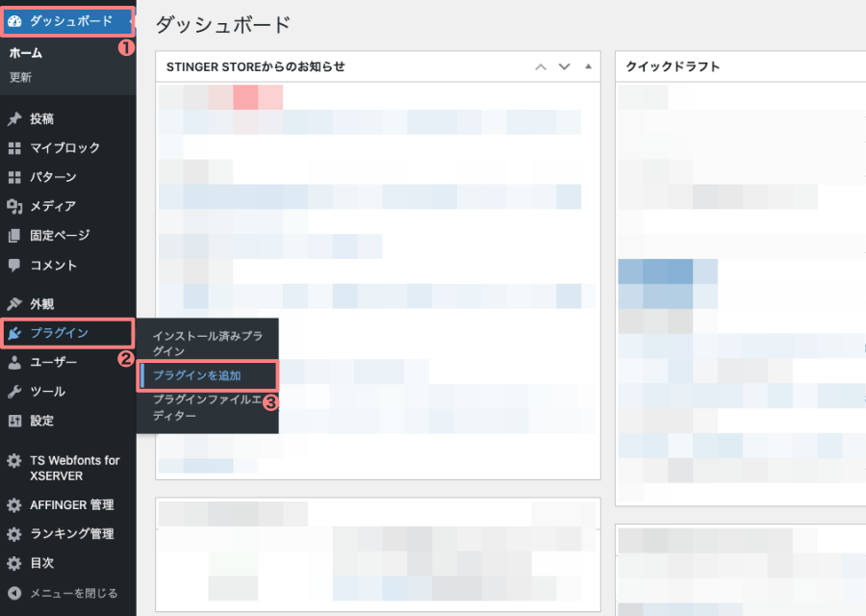Open the 外観 menu

tap(67, 304)
